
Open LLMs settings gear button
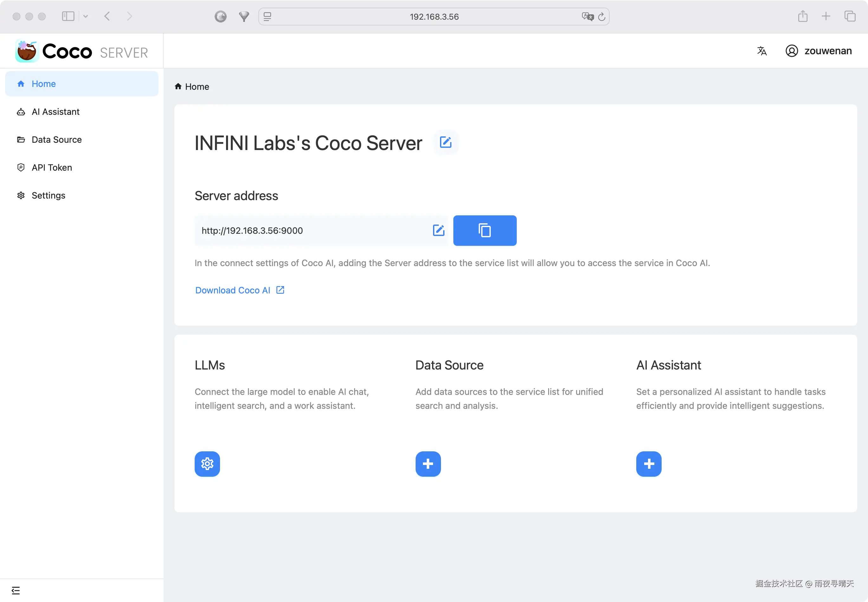point(207,464)
